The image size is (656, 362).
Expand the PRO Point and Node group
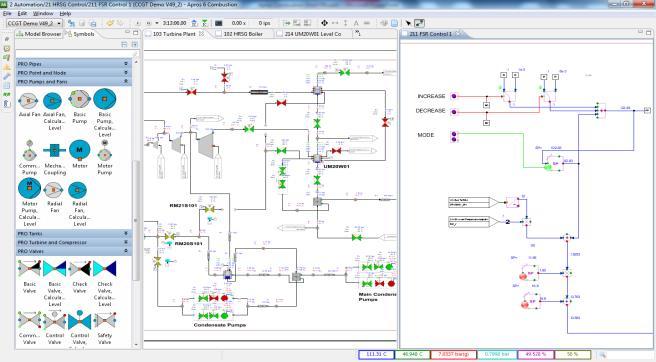point(74,73)
